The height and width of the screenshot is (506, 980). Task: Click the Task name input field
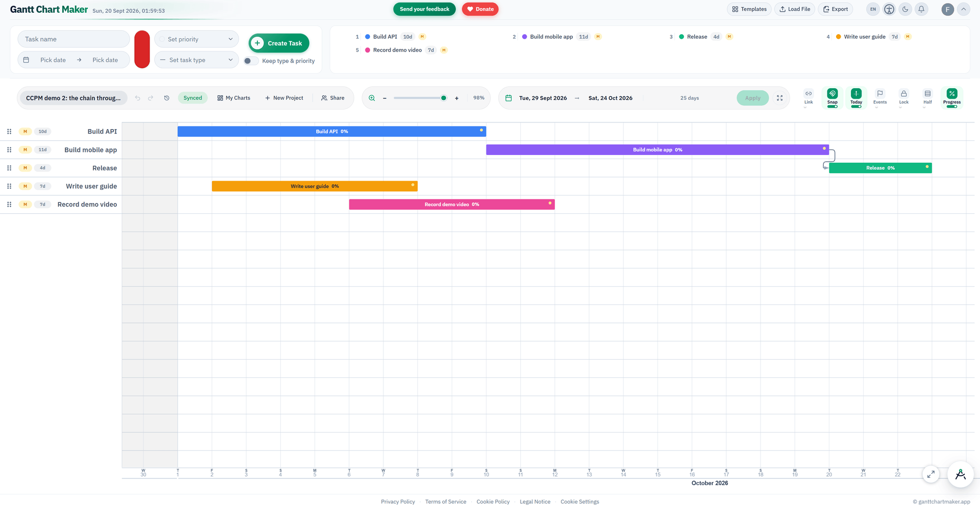tap(73, 39)
